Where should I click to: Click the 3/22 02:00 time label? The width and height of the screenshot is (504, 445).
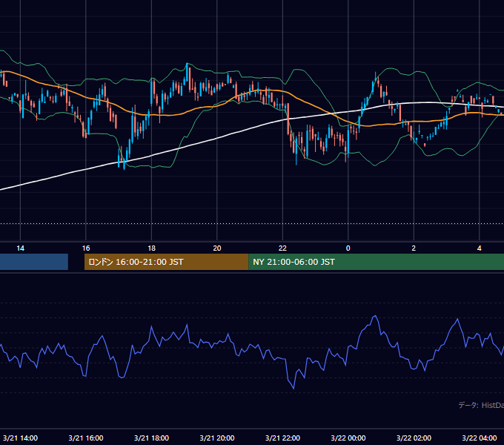[x=414, y=438]
